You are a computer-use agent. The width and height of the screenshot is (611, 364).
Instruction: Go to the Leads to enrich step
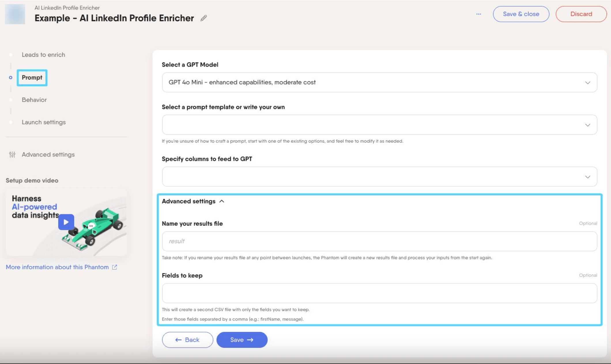tap(44, 55)
